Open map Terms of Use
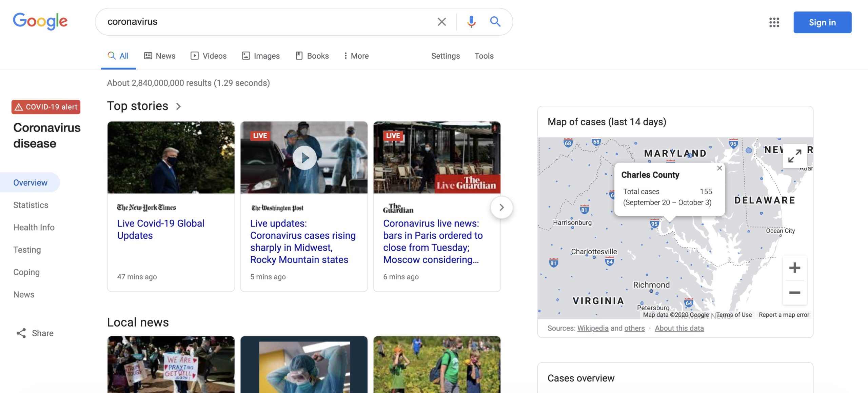Screen dimensions: 868x393 click(x=734, y=315)
